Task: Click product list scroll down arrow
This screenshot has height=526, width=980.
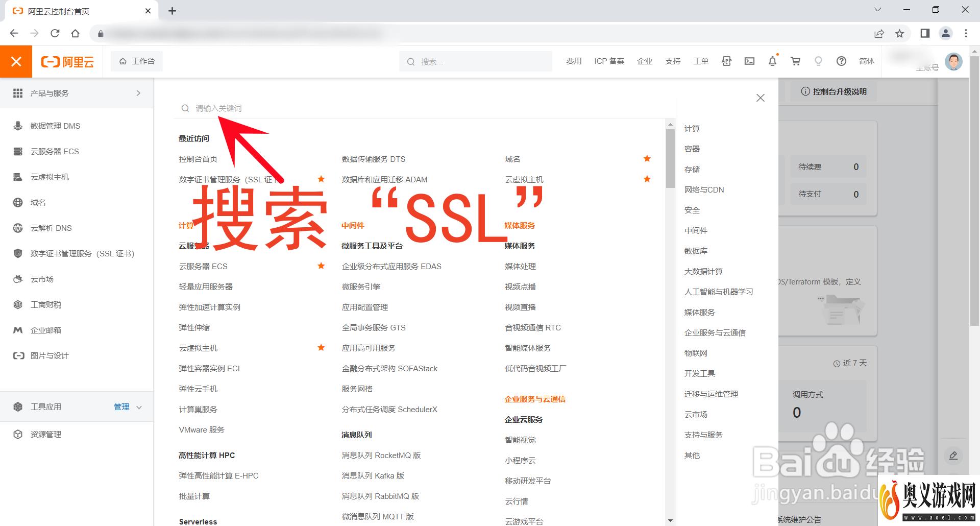Action: click(670, 521)
